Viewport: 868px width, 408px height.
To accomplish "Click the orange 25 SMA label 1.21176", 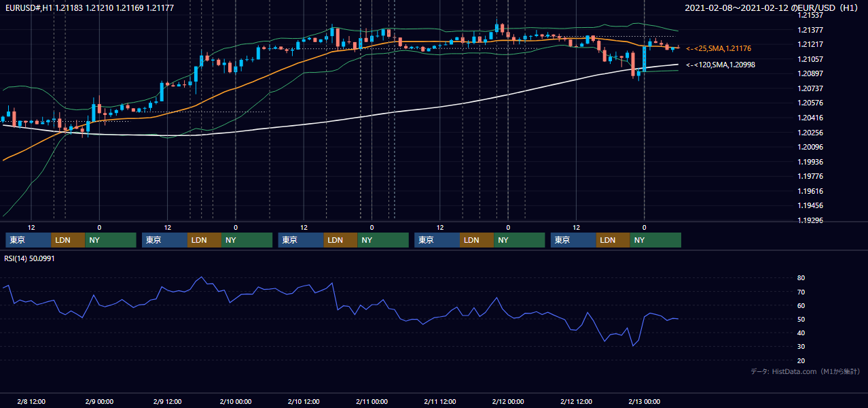I will (x=719, y=48).
